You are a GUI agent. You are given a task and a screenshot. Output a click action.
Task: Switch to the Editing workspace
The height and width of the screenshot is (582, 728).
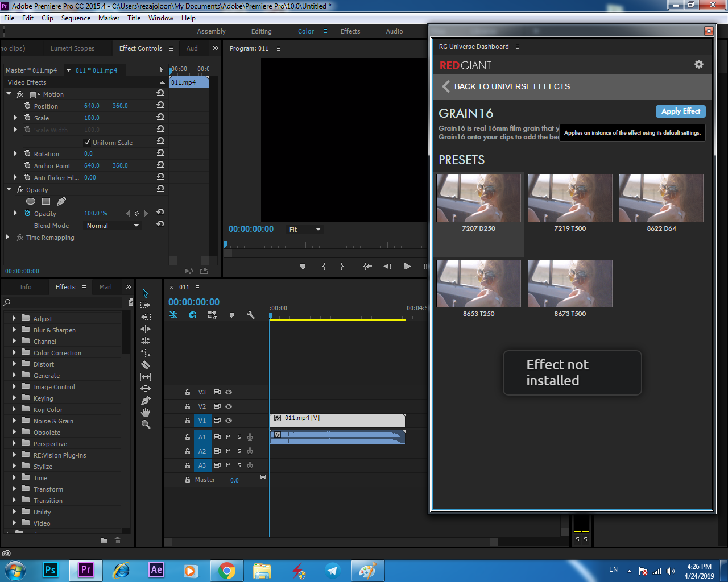click(x=261, y=31)
